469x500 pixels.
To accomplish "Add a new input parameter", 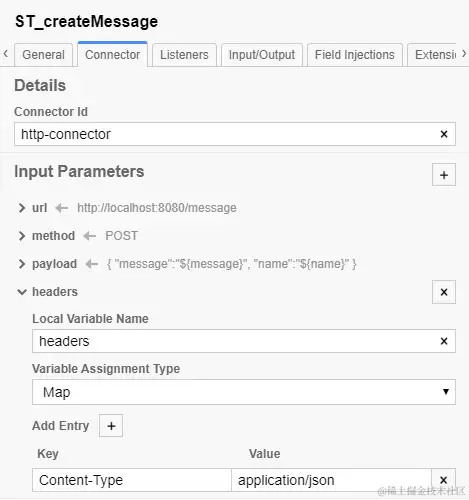I will click(444, 175).
